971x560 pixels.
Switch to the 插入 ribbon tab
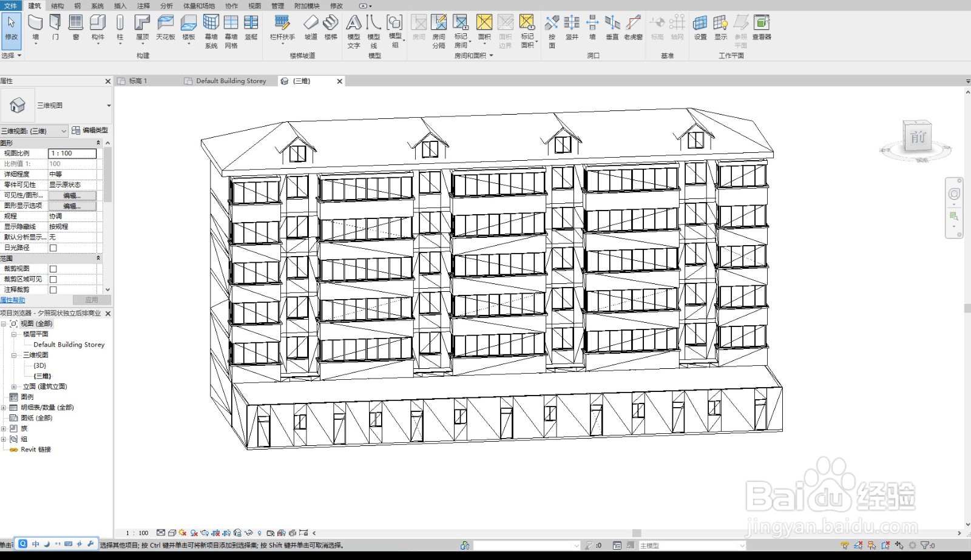(120, 5)
